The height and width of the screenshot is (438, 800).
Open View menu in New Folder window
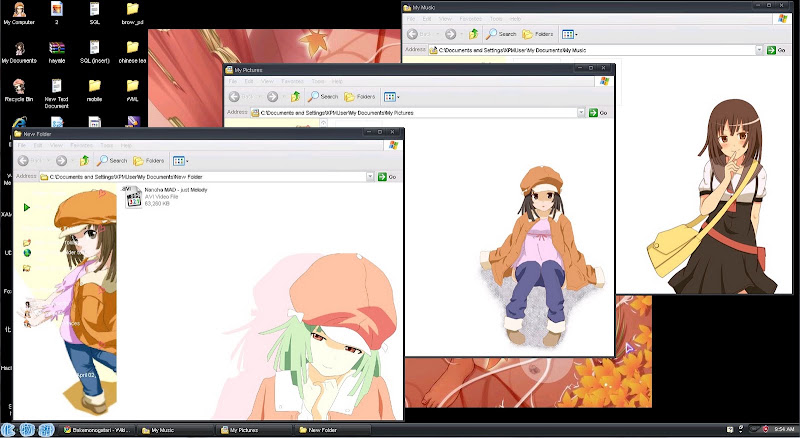56,145
